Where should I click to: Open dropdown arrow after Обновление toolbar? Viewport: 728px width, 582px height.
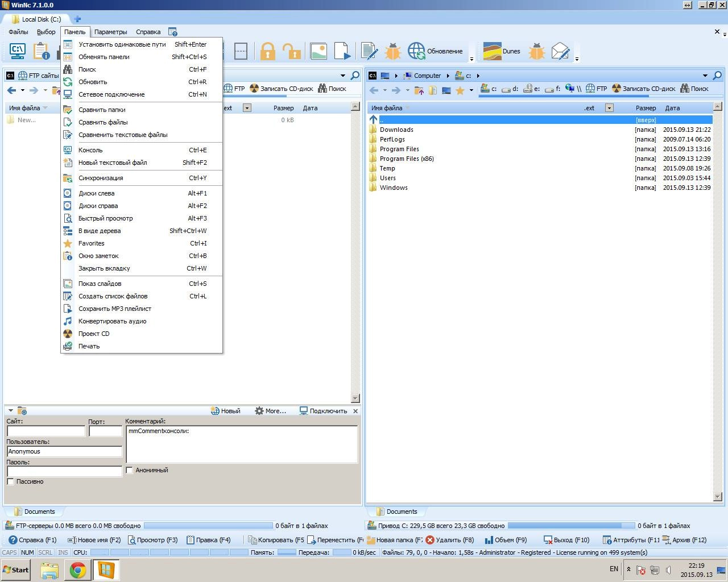tap(471, 59)
